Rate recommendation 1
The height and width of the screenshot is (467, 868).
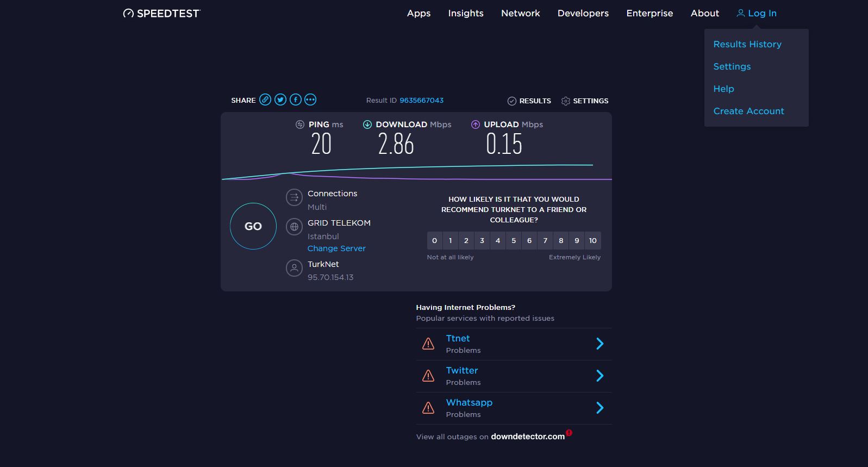coord(450,240)
